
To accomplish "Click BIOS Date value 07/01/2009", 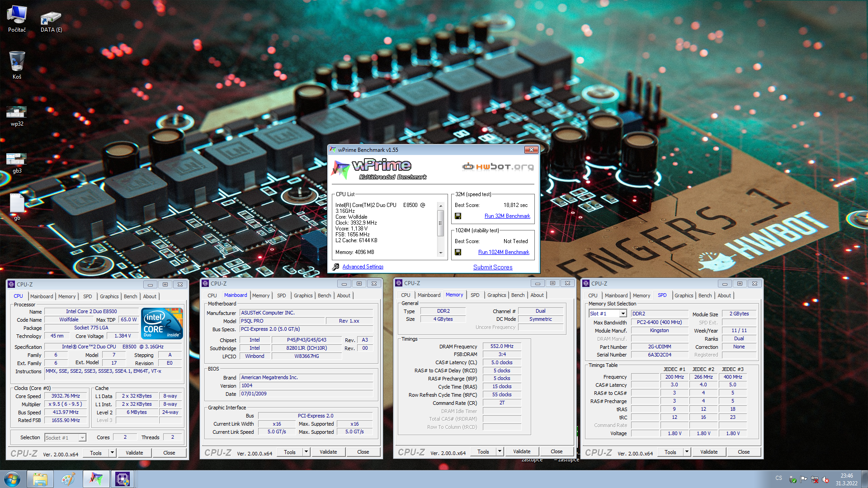I will click(307, 394).
